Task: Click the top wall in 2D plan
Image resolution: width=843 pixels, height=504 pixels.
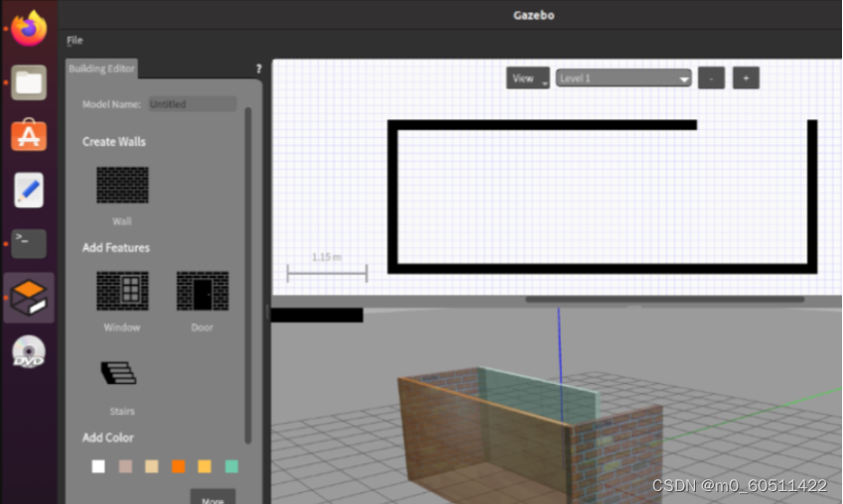Action: (542, 125)
